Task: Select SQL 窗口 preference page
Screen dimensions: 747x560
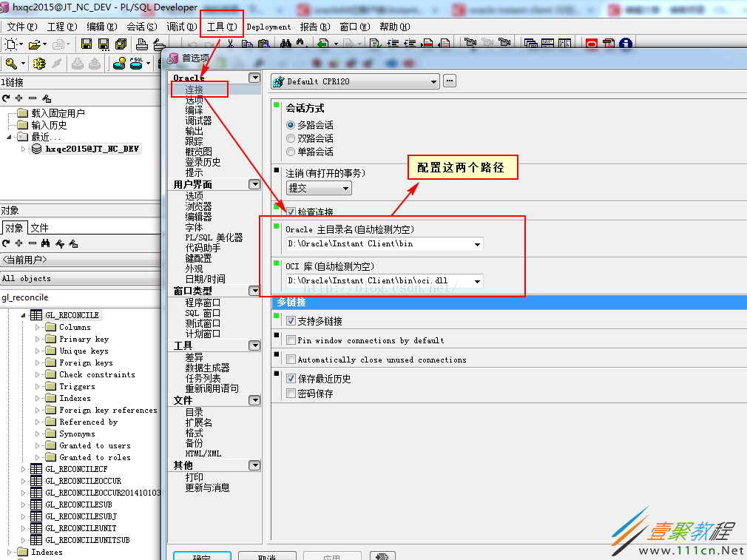Action: click(x=203, y=313)
